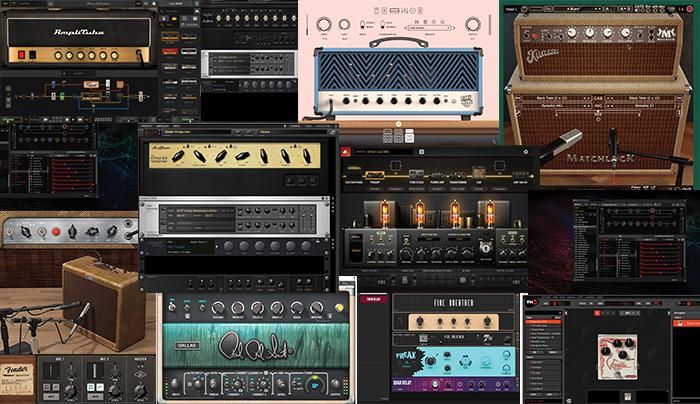
Task: Flip the leftmost toggle switch on PRS amp
Action: [x=171, y=307]
